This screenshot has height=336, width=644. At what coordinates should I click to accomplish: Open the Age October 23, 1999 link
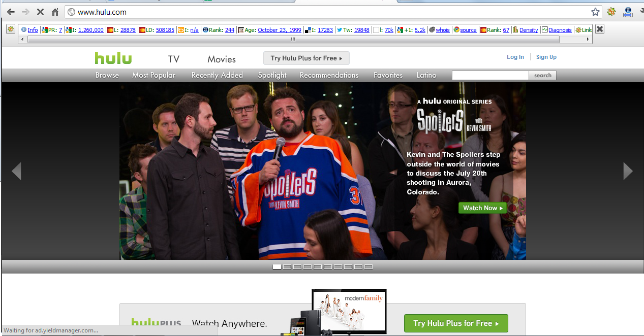coord(280,30)
